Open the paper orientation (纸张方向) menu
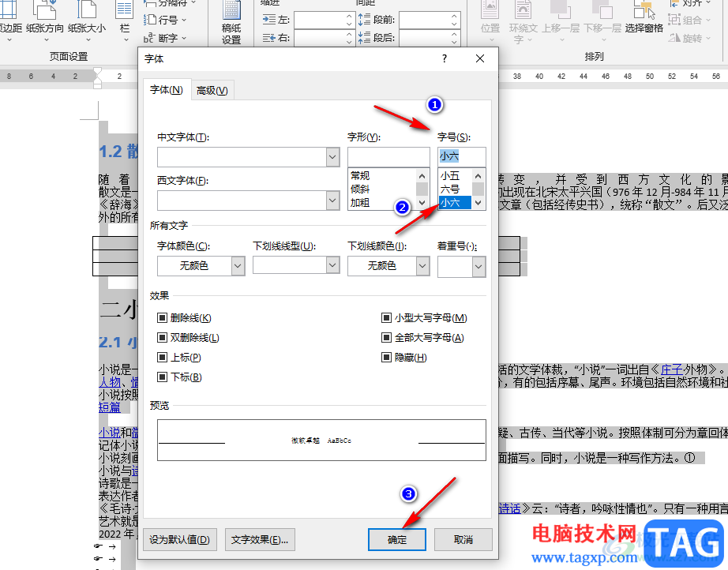 pyautogui.click(x=44, y=22)
